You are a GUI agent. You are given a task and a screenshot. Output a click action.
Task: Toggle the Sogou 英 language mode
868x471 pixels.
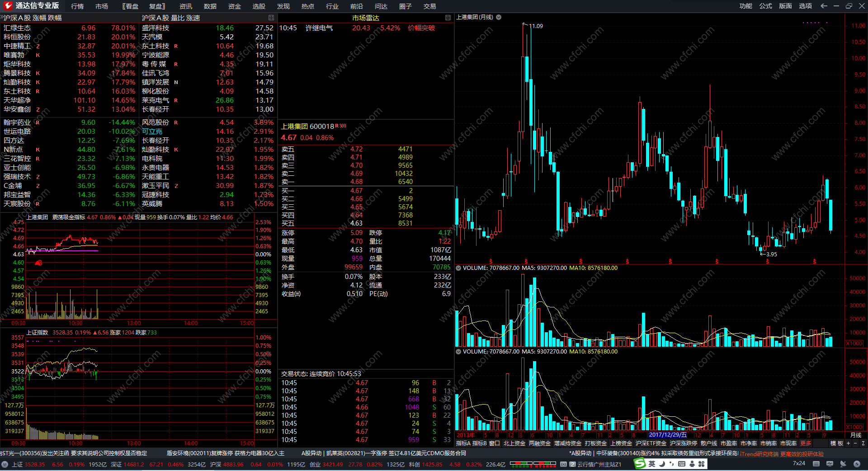coord(652,464)
